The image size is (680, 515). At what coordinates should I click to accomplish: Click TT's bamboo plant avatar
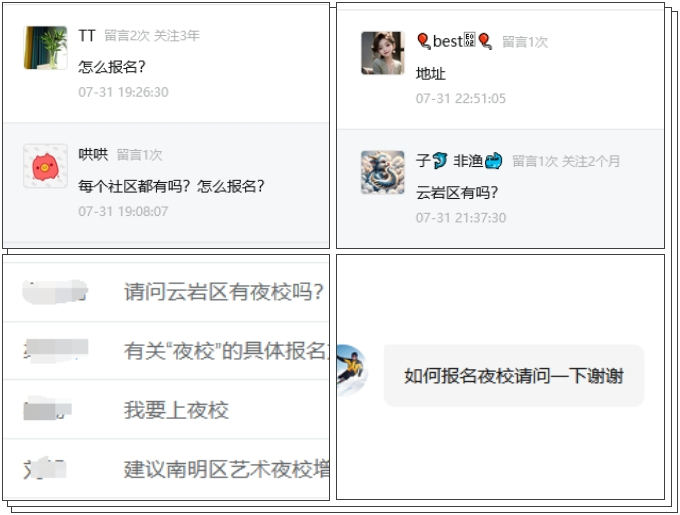click(x=46, y=48)
